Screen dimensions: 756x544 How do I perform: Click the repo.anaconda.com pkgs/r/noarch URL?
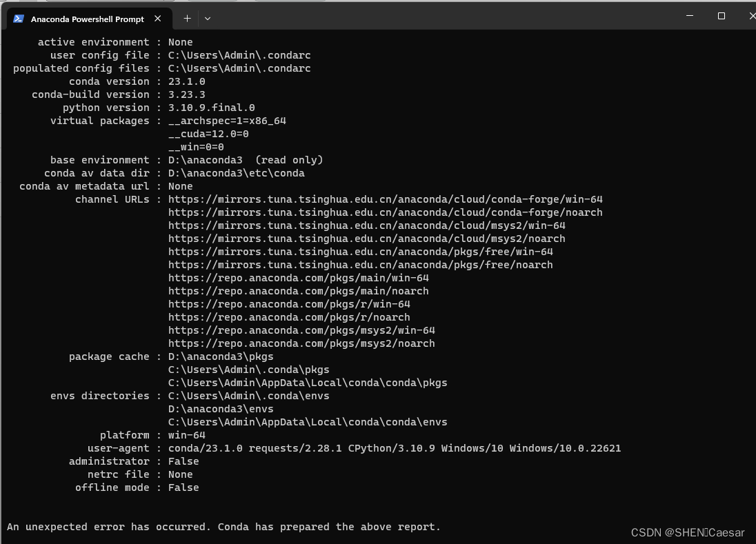[x=289, y=317]
